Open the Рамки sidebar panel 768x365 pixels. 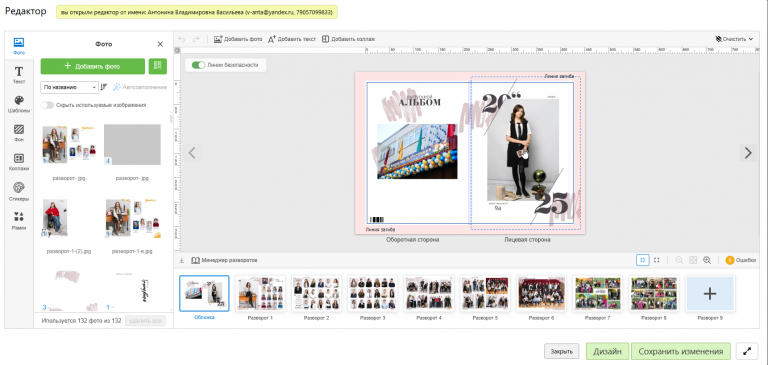tap(19, 221)
